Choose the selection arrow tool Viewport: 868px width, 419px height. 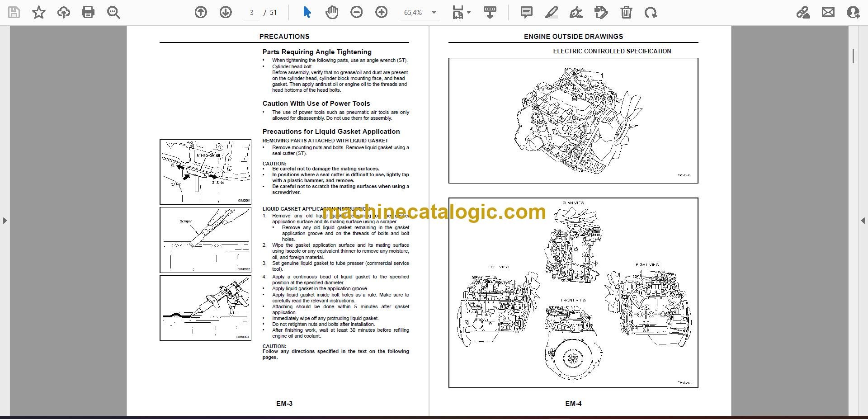pyautogui.click(x=307, y=13)
